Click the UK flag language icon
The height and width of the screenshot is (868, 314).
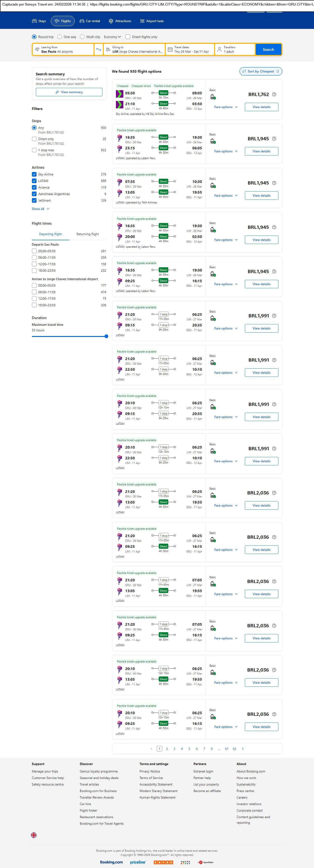pyautogui.click(x=34, y=835)
